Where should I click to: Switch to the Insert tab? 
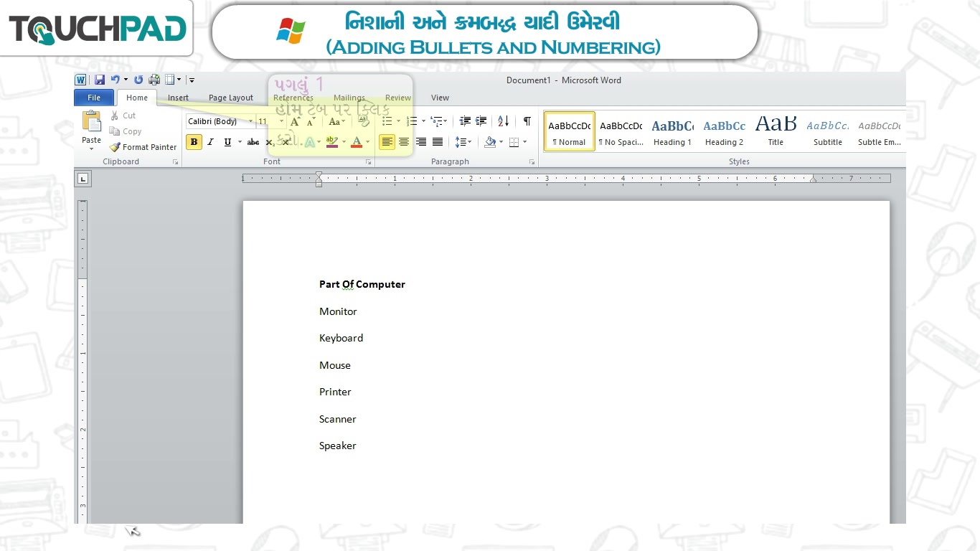178,98
